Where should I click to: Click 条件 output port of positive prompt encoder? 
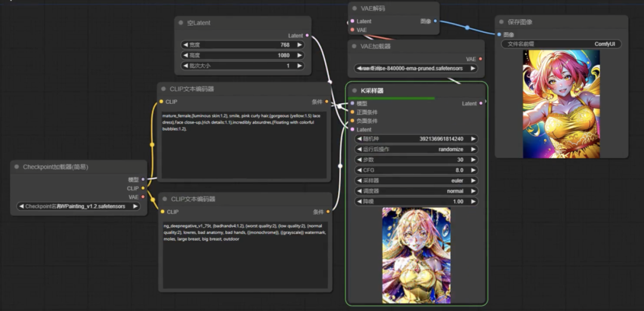tap(327, 101)
